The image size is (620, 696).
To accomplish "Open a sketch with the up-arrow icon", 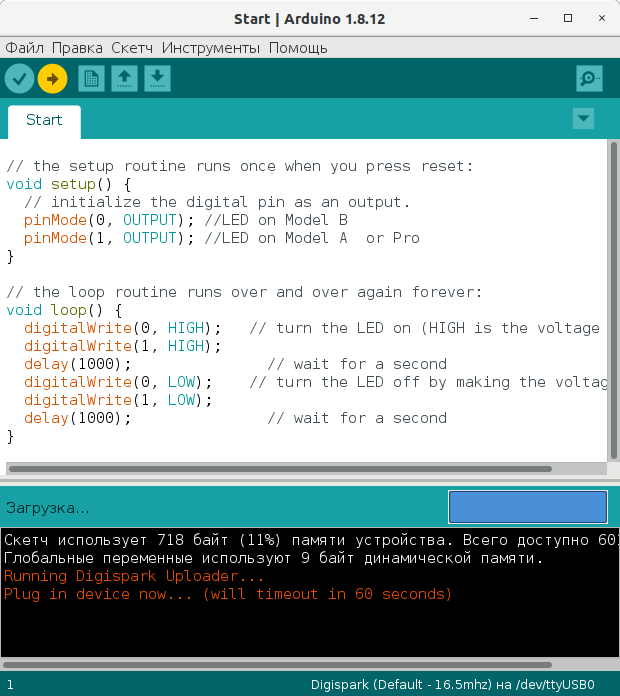I will (x=124, y=79).
